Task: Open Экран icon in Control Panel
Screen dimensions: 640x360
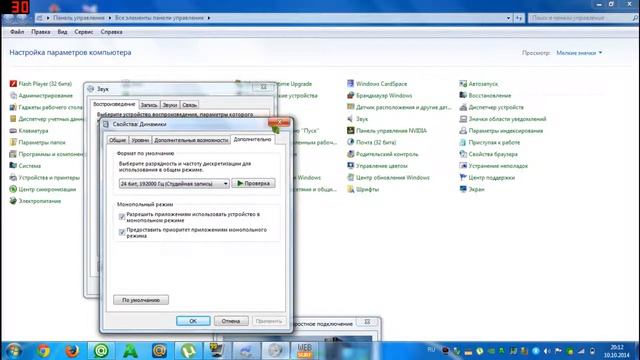Action: click(x=463, y=189)
